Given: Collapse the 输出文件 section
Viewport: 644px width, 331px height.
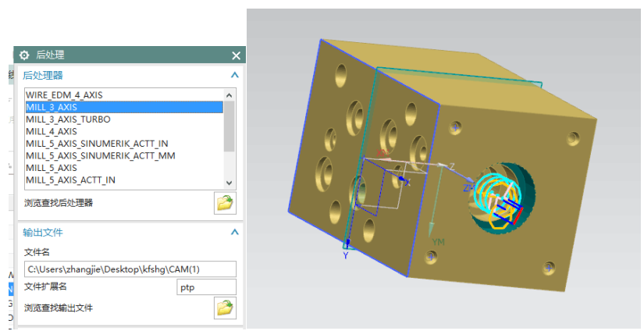Looking at the screenshot, I should 234,233.
